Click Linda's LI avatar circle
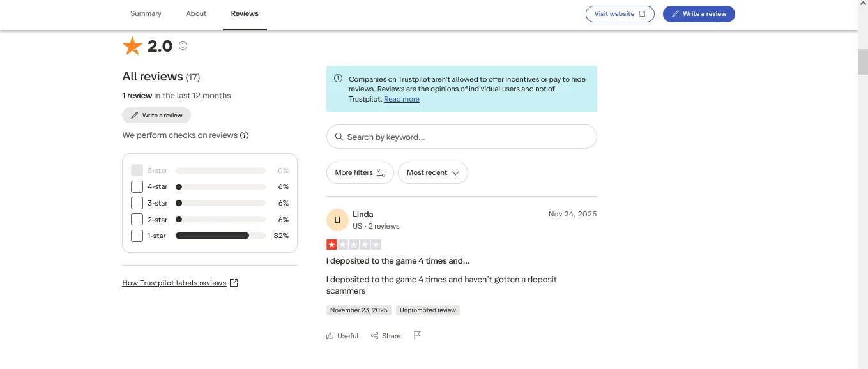 click(x=337, y=220)
